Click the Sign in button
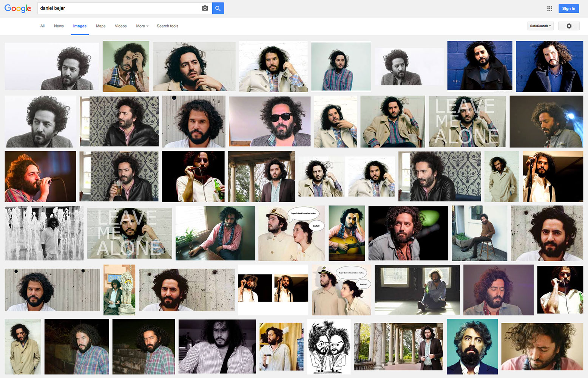Viewport: 588px width, 378px height. 568,8
